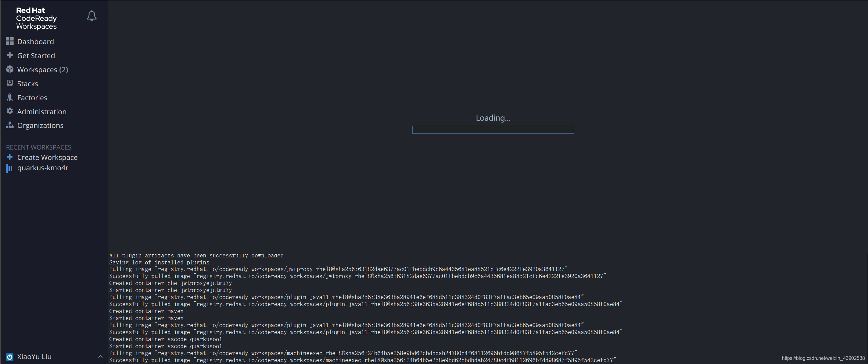Image resolution: width=868 pixels, height=364 pixels.
Task: Click the Red Hat CodeReady Workspaces logo
Action: 36,18
